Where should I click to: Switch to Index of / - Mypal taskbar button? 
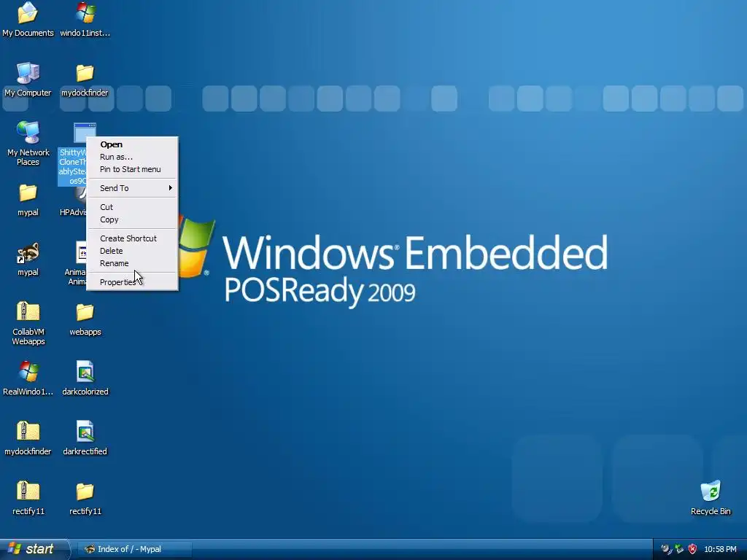click(x=135, y=549)
